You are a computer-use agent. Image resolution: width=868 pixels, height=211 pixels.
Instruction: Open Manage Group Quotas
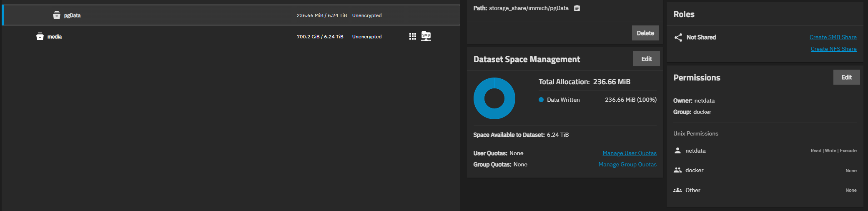[627, 164]
